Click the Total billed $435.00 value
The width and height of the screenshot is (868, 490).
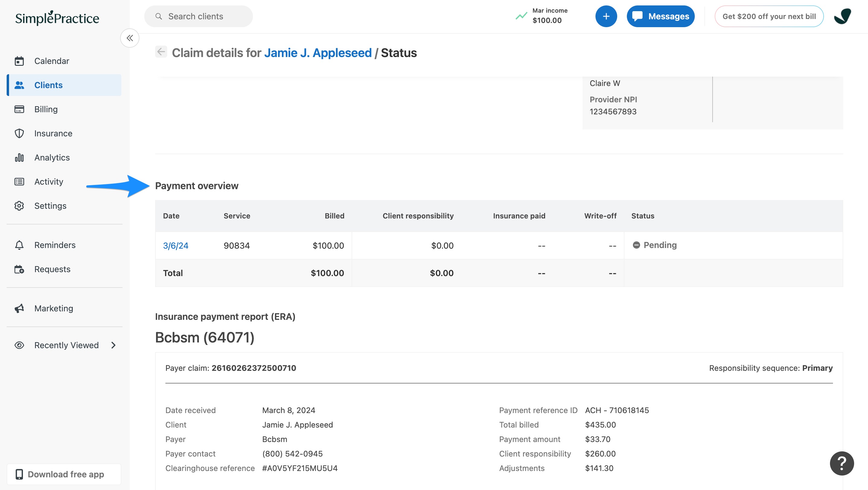[601, 425]
